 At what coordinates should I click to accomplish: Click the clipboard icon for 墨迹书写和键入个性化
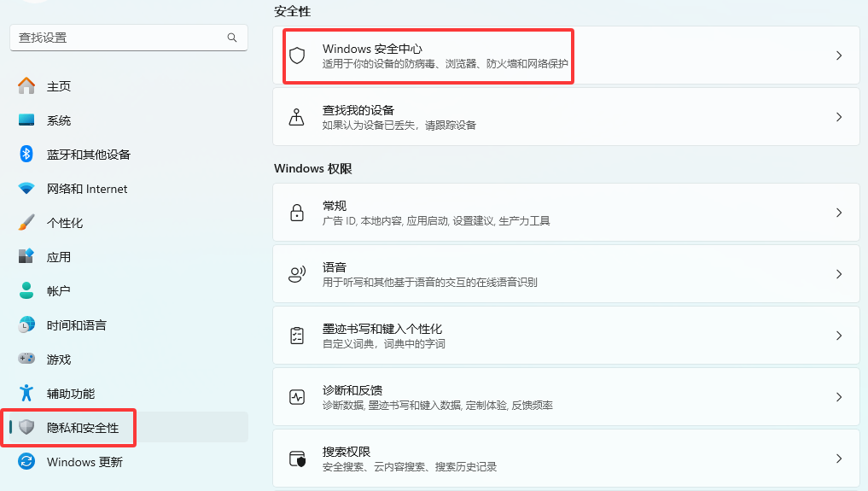tap(297, 336)
